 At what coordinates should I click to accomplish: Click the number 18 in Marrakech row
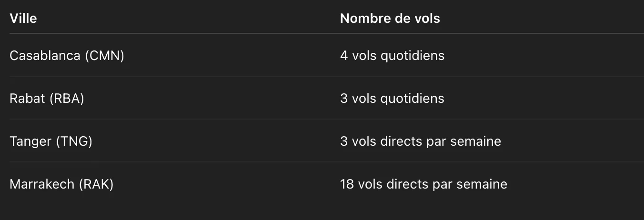(x=347, y=184)
